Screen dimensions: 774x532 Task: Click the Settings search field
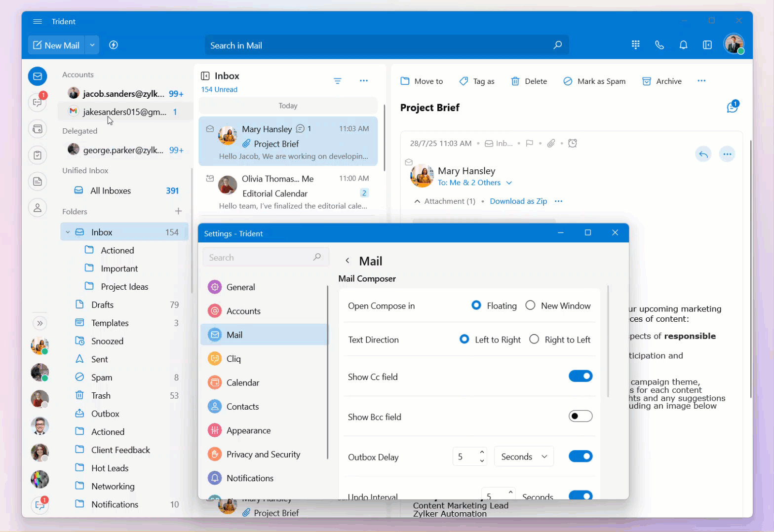(x=266, y=257)
